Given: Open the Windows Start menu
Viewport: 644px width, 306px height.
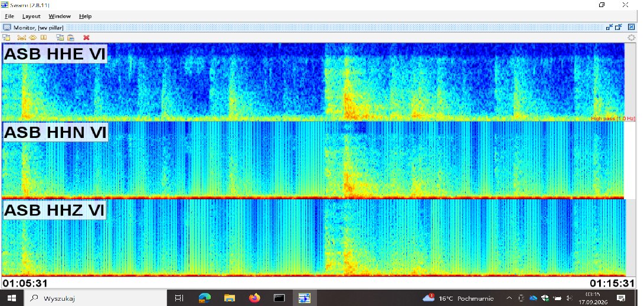Looking at the screenshot, I should [11, 298].
